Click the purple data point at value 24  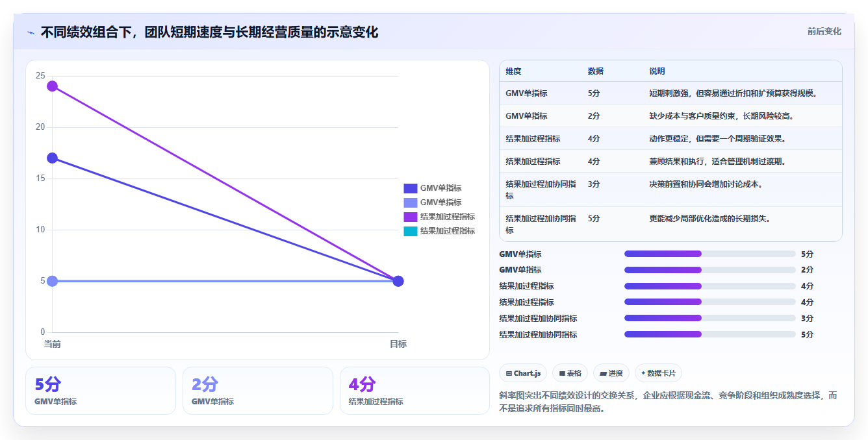click(53, 86)
